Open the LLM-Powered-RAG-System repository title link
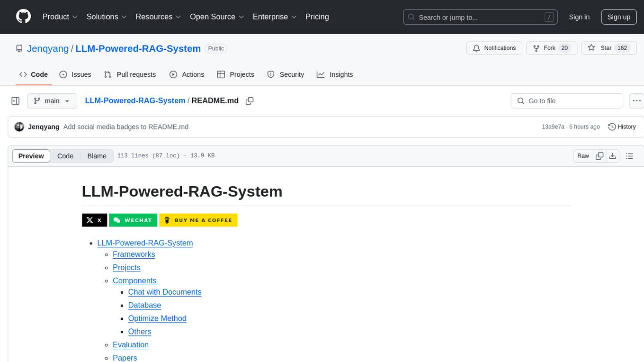The image size is (644, 362). pos(138,48)
